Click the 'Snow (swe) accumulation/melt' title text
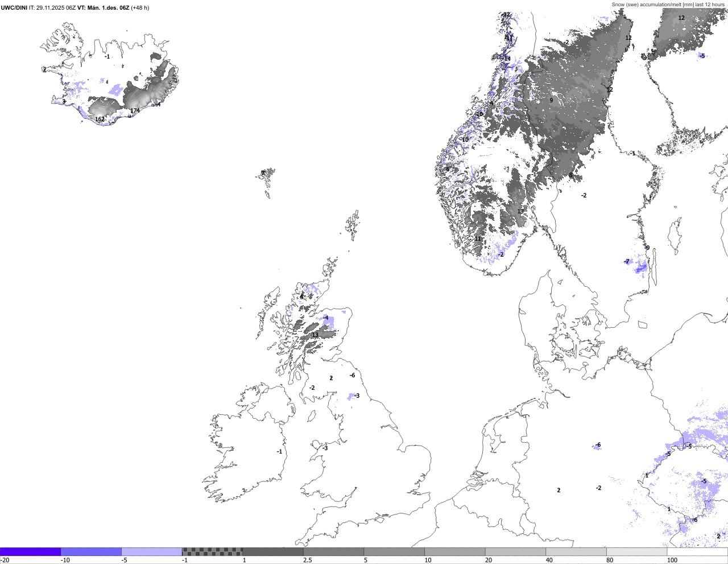 point(647,4)
